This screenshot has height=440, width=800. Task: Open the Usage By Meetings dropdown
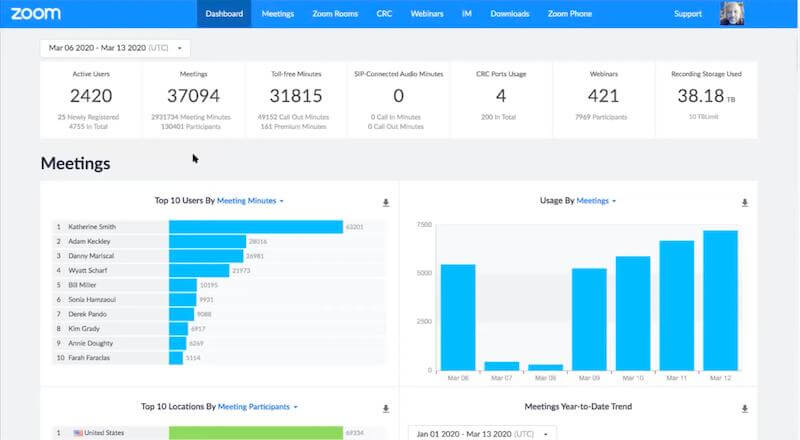click(x=596, y=201)
